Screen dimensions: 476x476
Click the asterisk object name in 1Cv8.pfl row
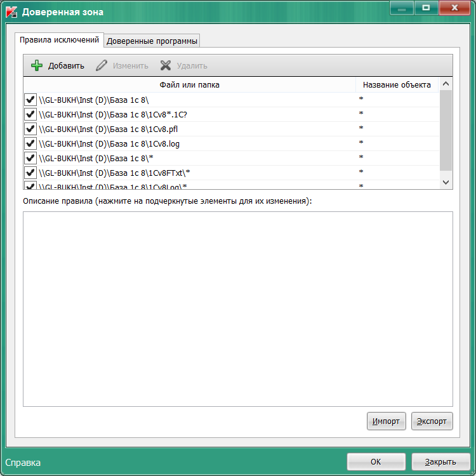pyautogui.click(x=361, y=128)
